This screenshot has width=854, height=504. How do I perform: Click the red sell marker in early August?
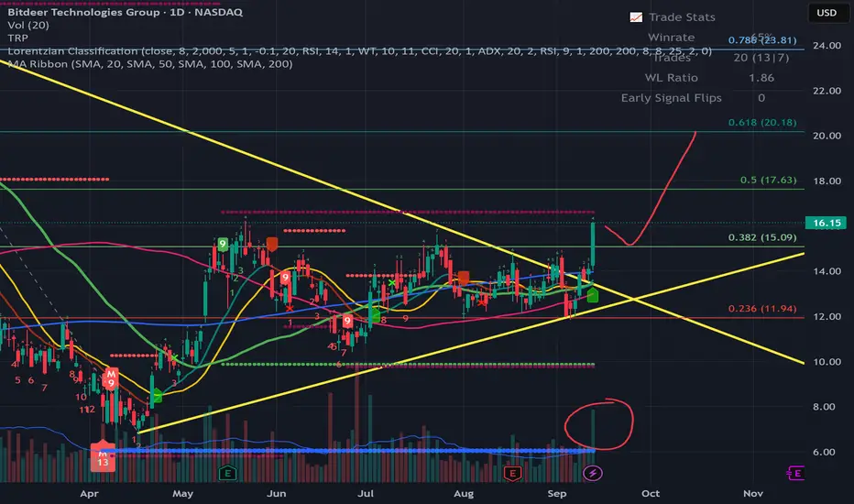(464, 278)
